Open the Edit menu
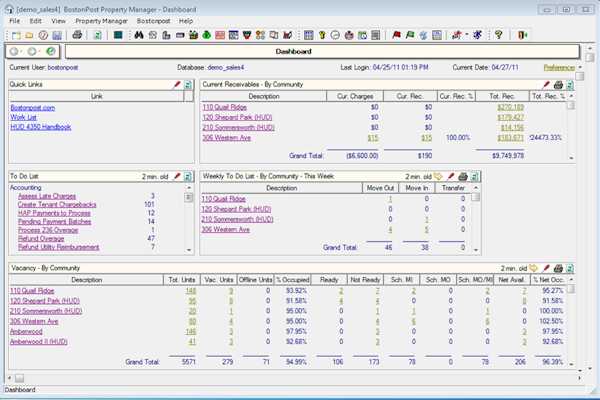Viewport: 600px width, 400px height. [x=36, y=21]
